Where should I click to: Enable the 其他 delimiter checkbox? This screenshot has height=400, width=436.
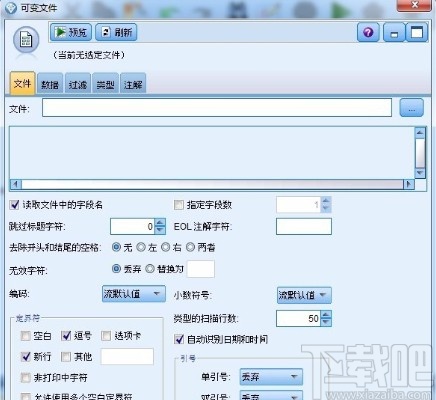click(66, 357)
